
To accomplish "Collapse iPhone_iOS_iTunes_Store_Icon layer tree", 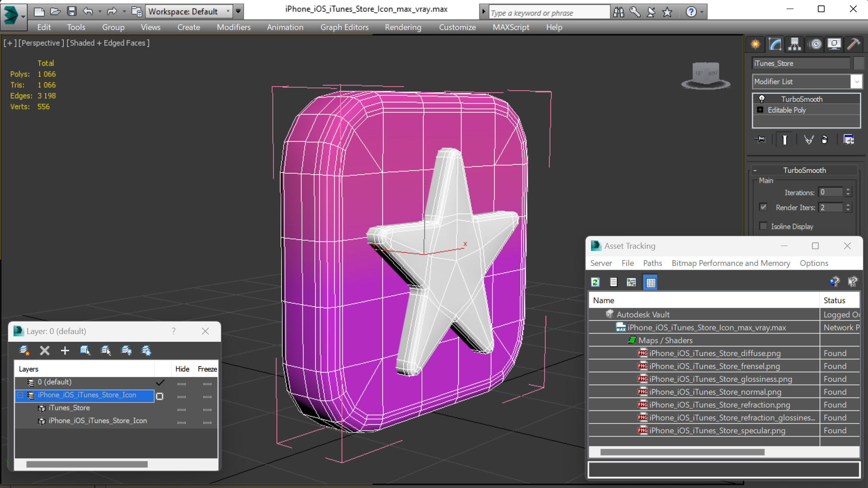I will pos(20,395).
